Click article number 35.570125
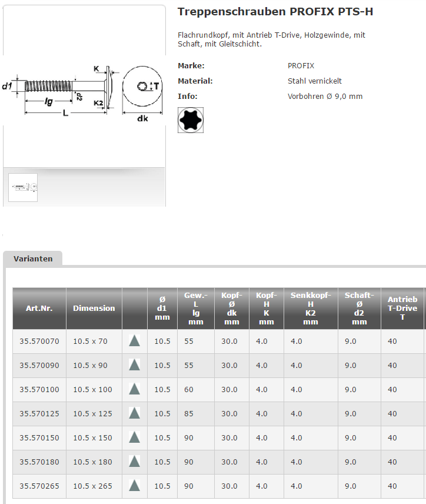Screen dimensions: 426x504 click(39, 413)
